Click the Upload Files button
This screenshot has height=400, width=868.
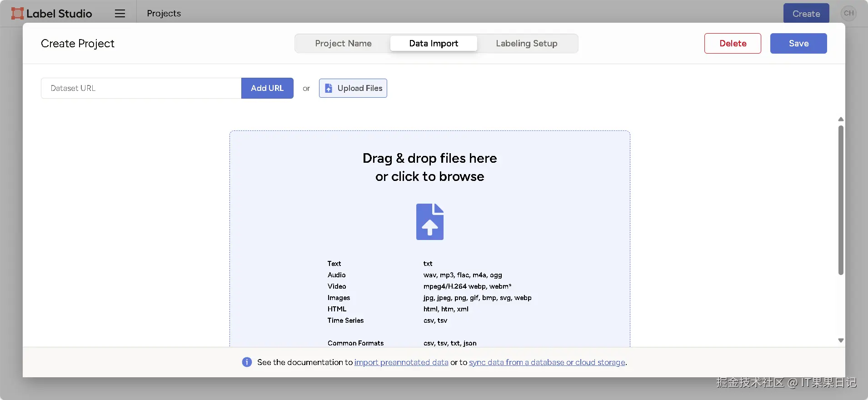click(x=353, y=88)
